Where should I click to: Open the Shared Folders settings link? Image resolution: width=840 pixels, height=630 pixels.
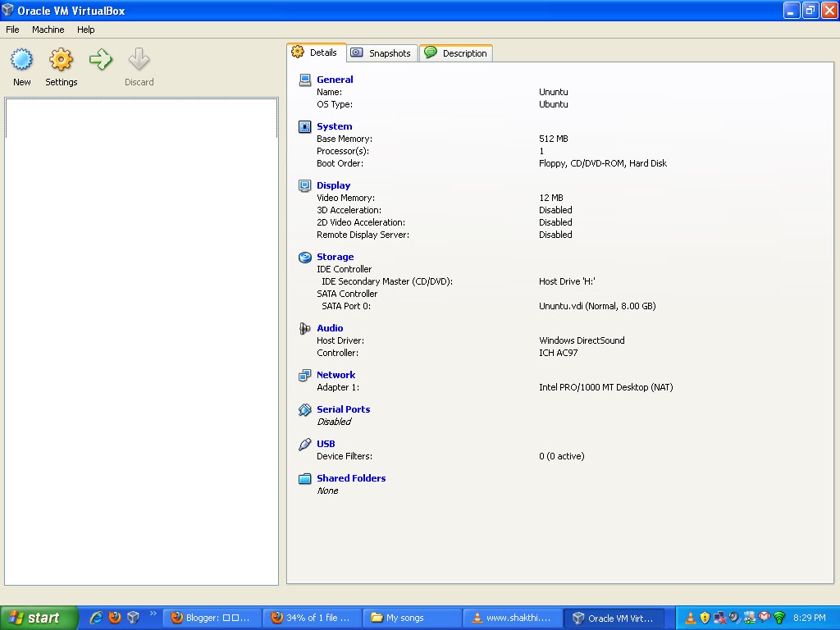(351, 478)
